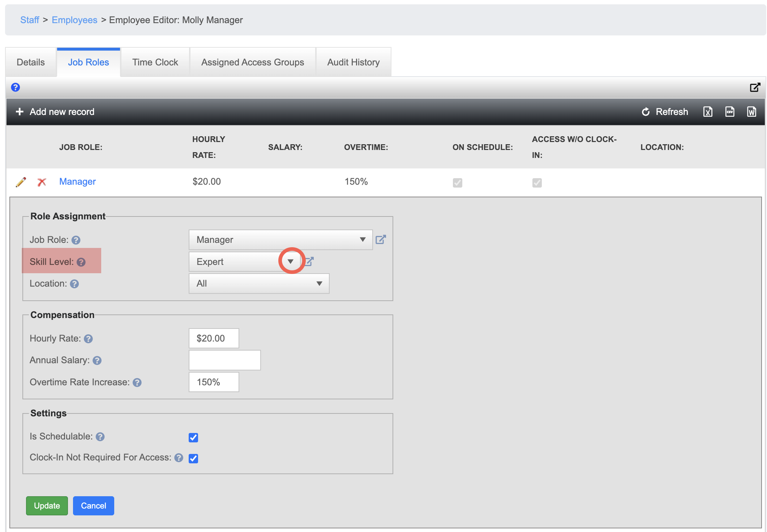Export grid to Word icon
767x532 pixels.
point(751,112)
